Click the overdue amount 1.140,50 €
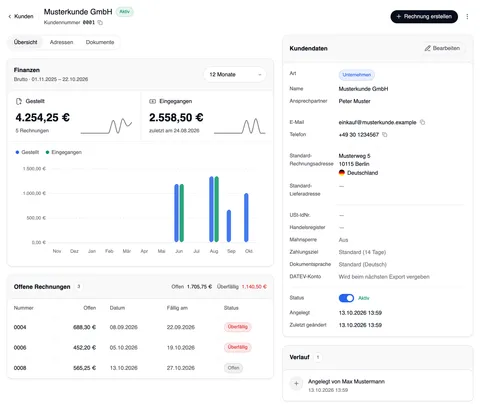480x408 pixels. click(254, 287)
